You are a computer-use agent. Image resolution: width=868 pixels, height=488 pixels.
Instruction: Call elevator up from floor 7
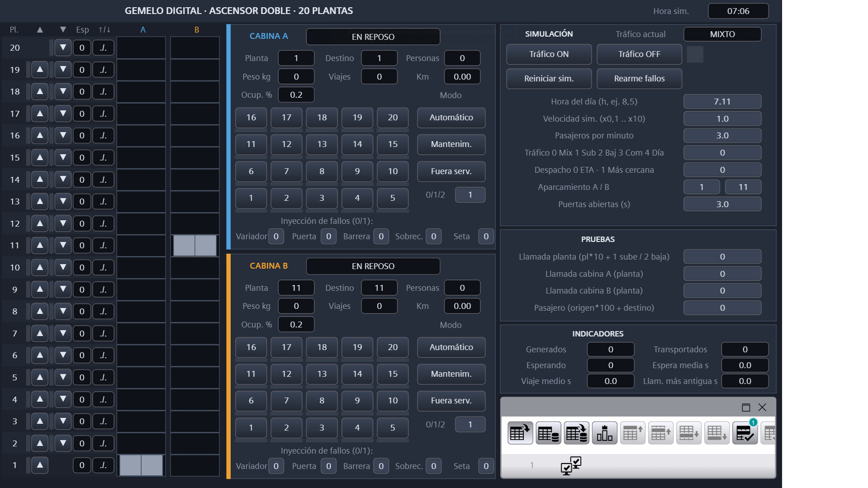coord(40,333)
